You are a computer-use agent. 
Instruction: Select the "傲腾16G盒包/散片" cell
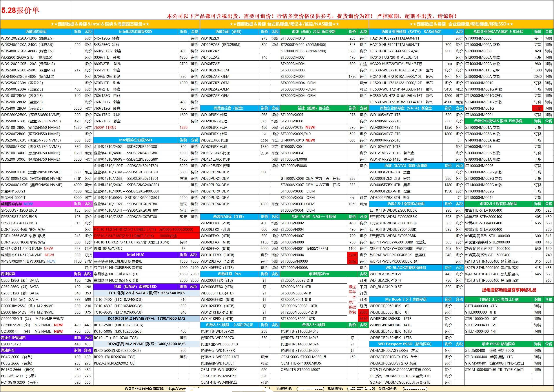point(135,248)
